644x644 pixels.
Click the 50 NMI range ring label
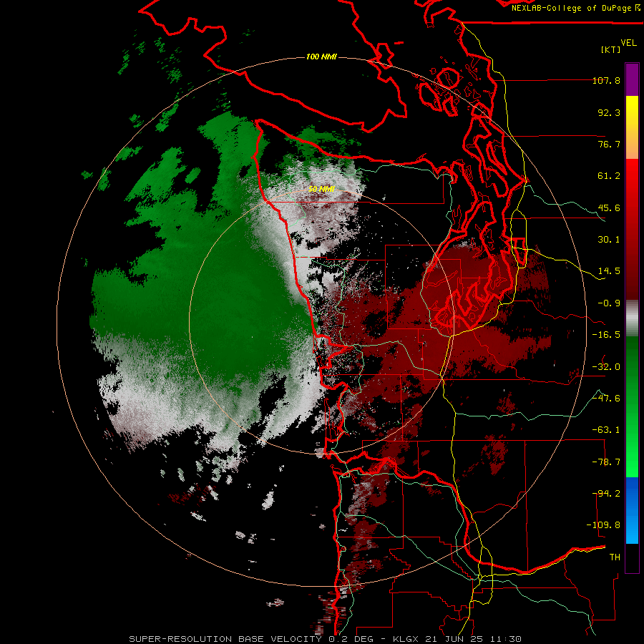point(321,189)
